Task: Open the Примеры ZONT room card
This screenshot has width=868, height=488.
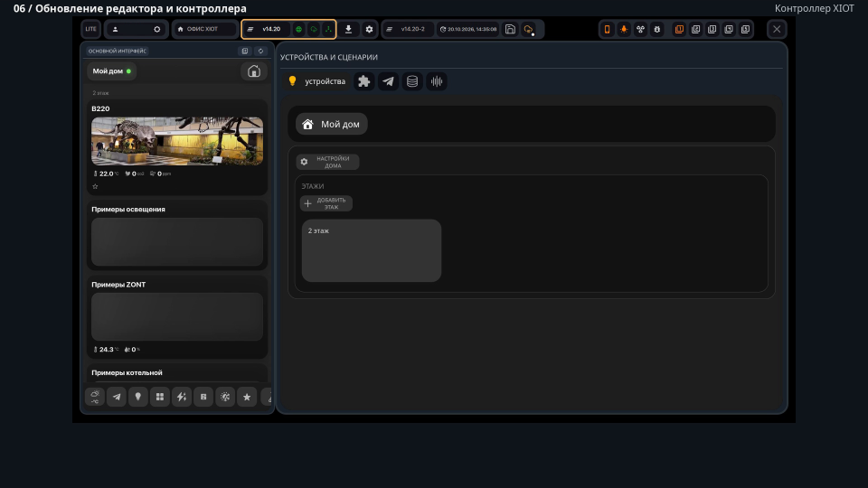Action: tap(177, 316)
